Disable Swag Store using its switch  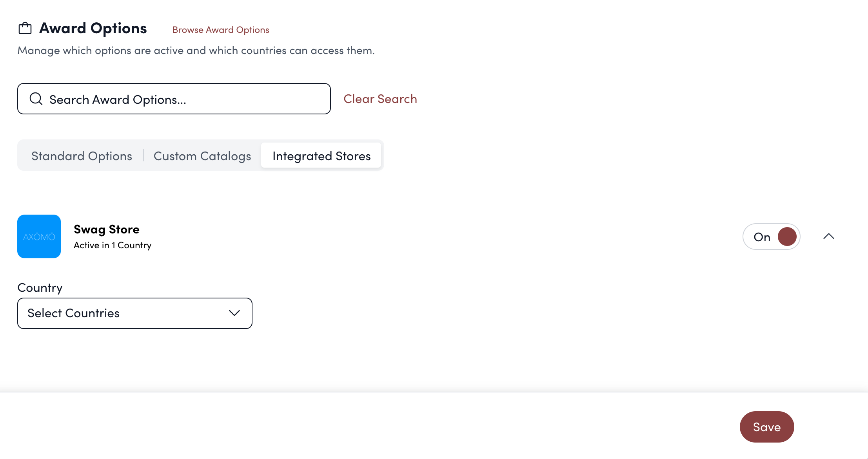point(771,236)
